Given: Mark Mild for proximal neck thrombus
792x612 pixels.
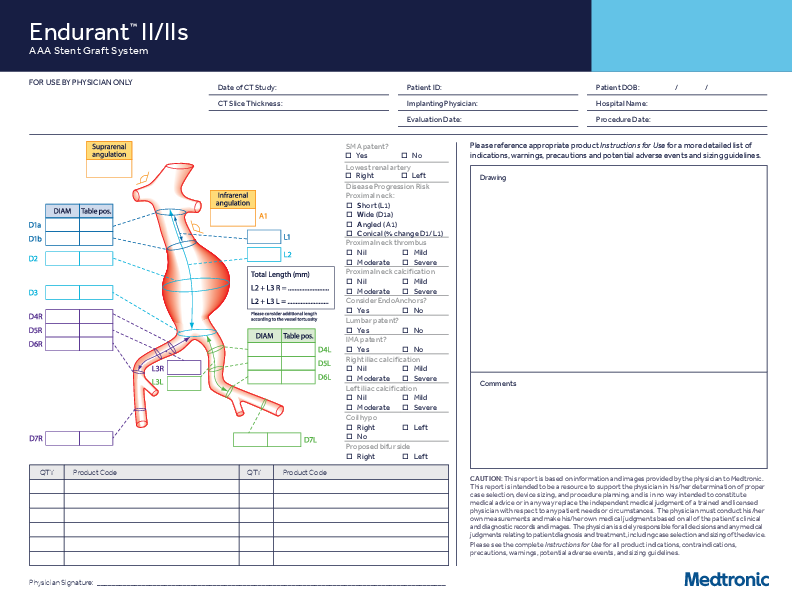Looking at the screenshot, I should click(405, 252).
